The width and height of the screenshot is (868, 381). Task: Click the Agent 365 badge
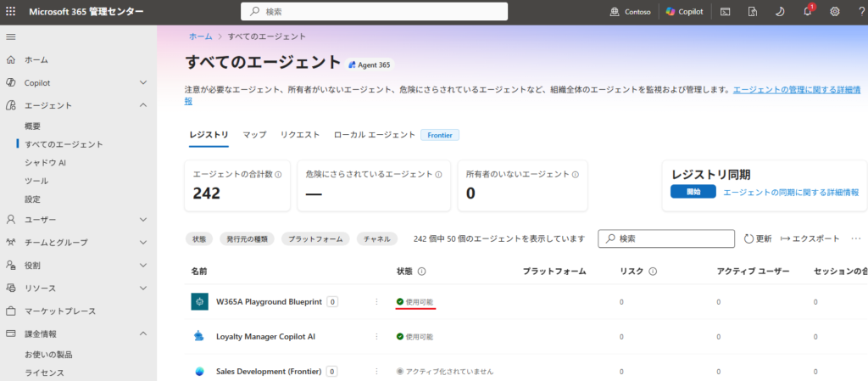point(370,64)
